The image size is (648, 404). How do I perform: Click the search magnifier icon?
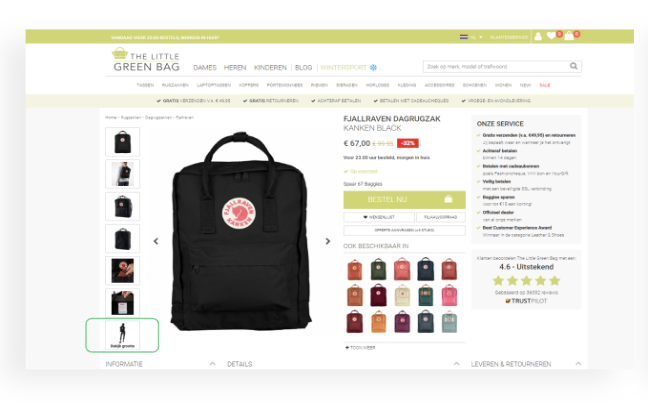[574, 66]
